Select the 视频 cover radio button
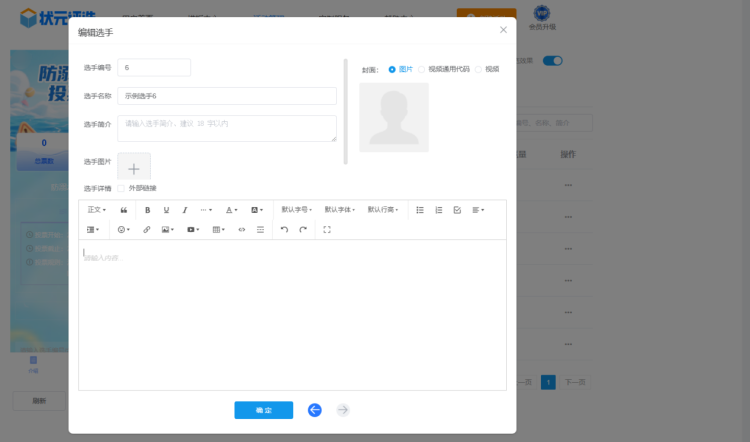Image resolution: width=750 pixels, height=442 pixels. pos(479,69)
